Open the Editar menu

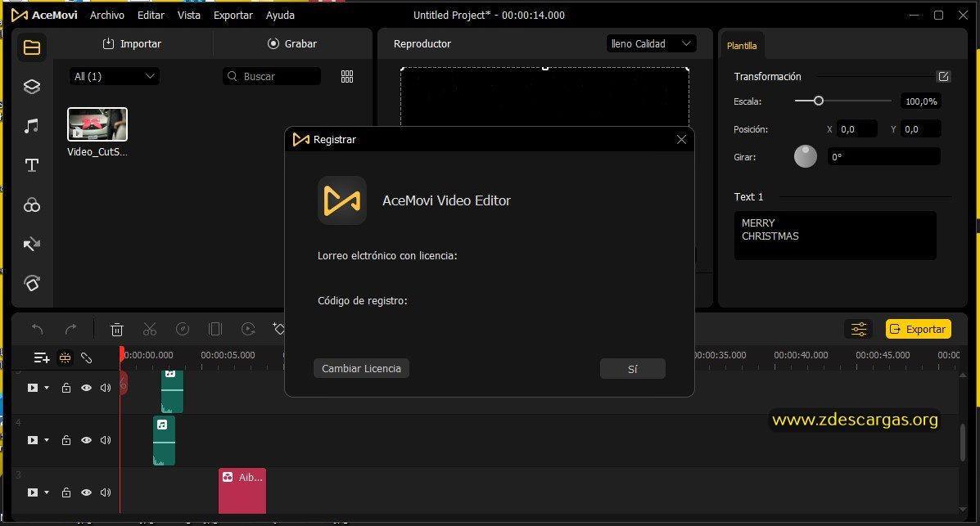(151, 15)
